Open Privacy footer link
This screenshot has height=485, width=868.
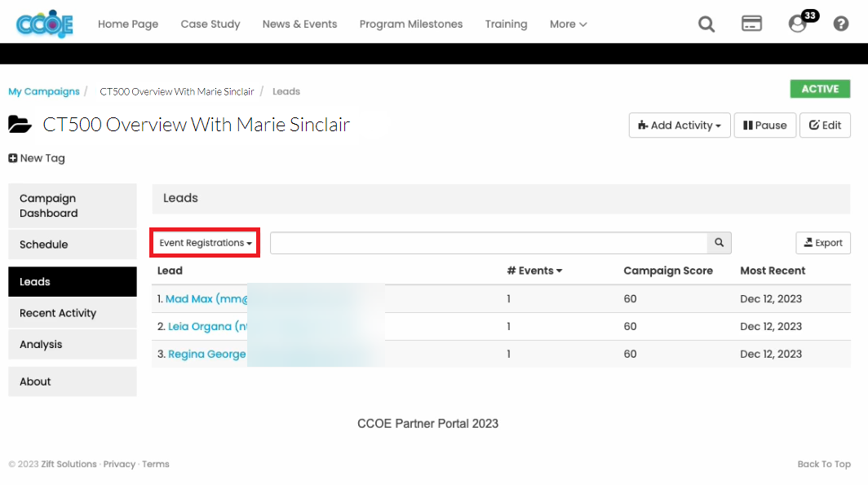pyautogui.click(x=119, y=464)
